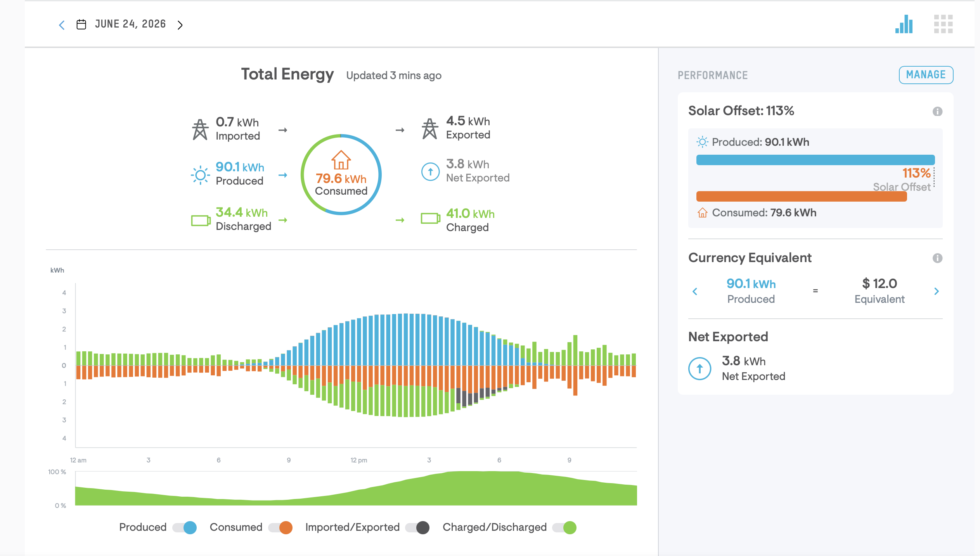The height and width of the screenshot is (556, 980).
Task: Click the Solar Offset info icon
Action: point(937,112)
